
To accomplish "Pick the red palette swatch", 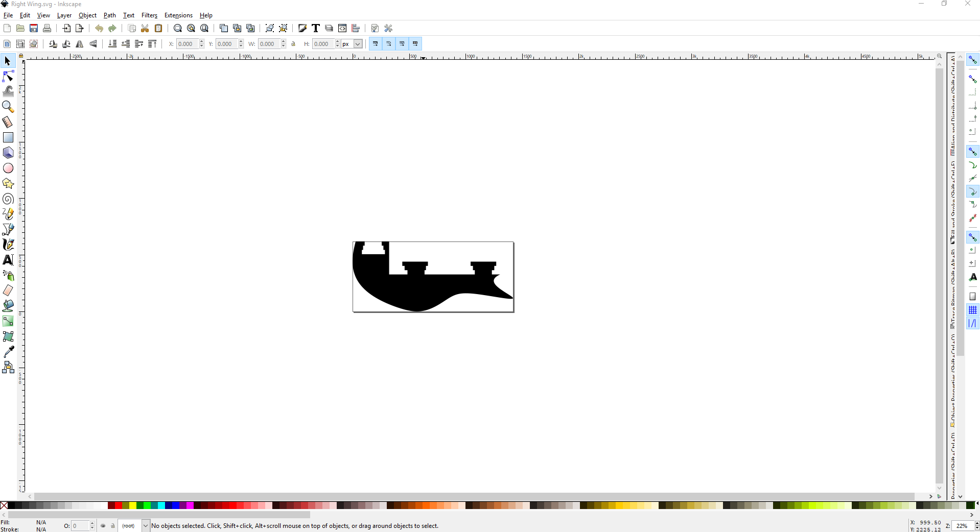I will (x=119, y=505).
